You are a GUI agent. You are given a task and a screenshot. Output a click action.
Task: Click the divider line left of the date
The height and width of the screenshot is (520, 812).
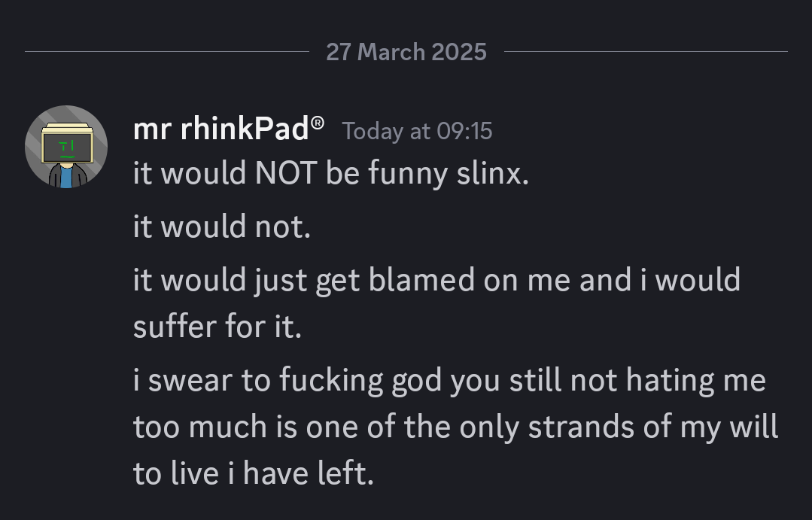[x=167, y=52]
